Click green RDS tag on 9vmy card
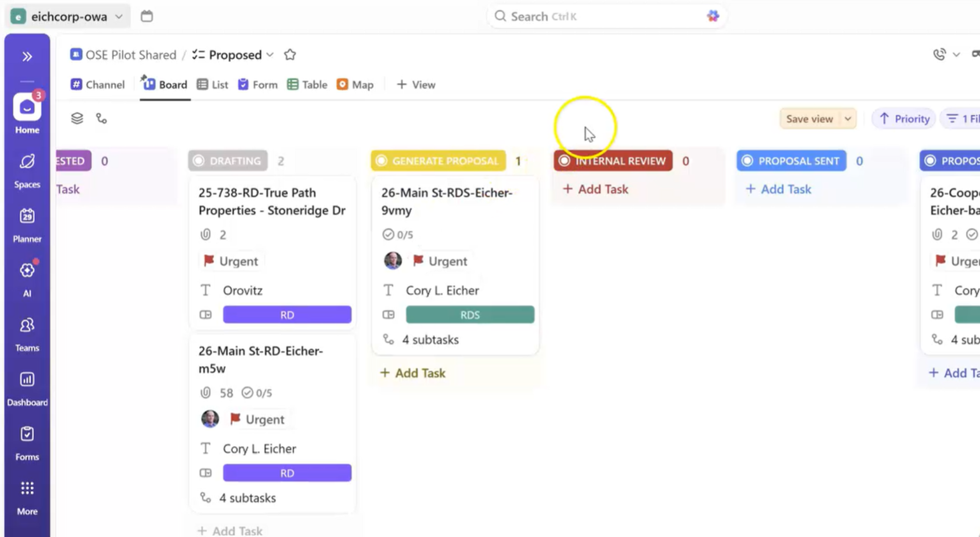980x537 pixels. 470,315
